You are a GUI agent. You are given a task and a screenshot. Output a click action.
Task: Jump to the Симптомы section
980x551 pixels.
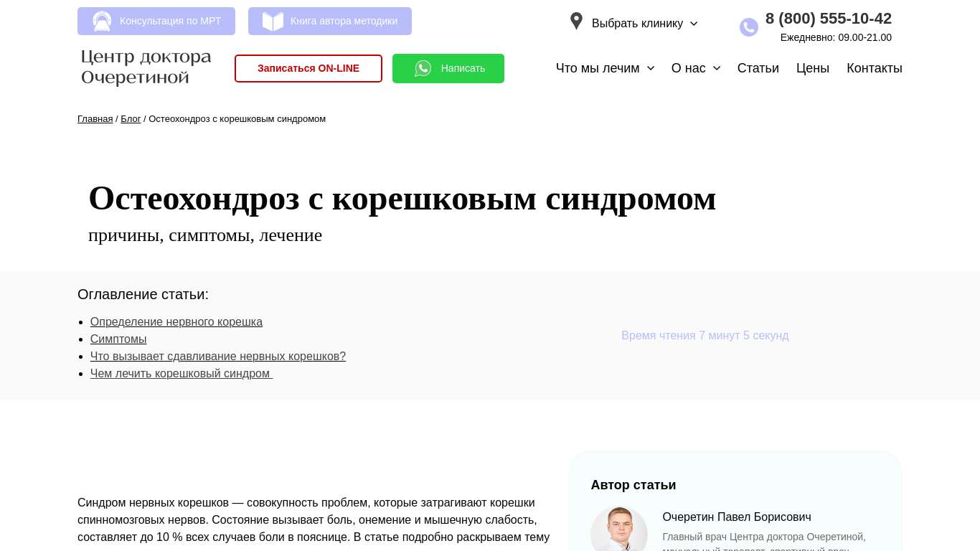pos(118,339)
